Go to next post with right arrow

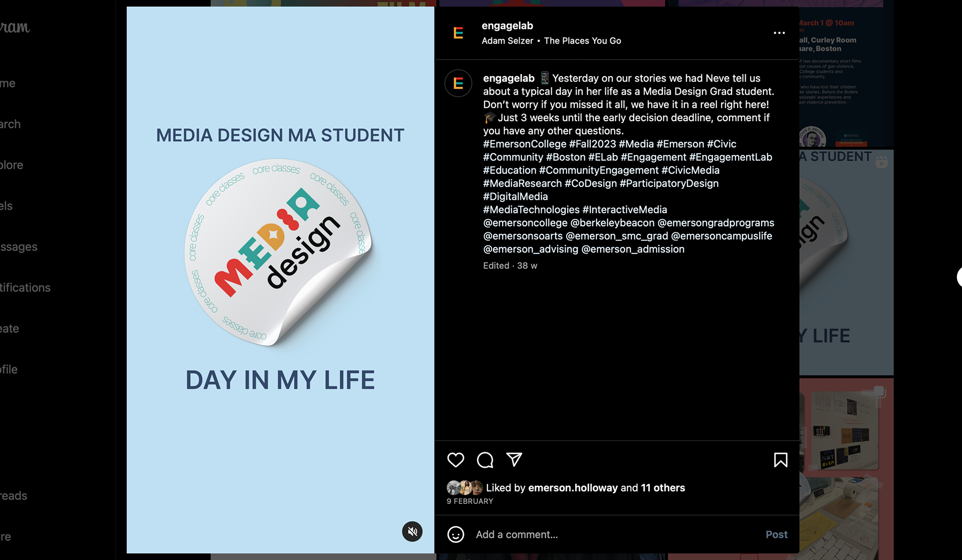(x=959, y=277)
